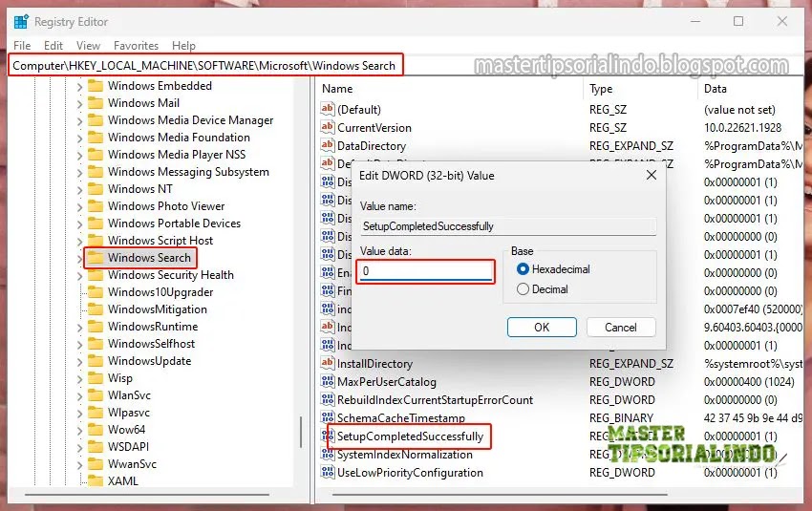Click the Windows10Upgrader folder icon

point(96,291)
